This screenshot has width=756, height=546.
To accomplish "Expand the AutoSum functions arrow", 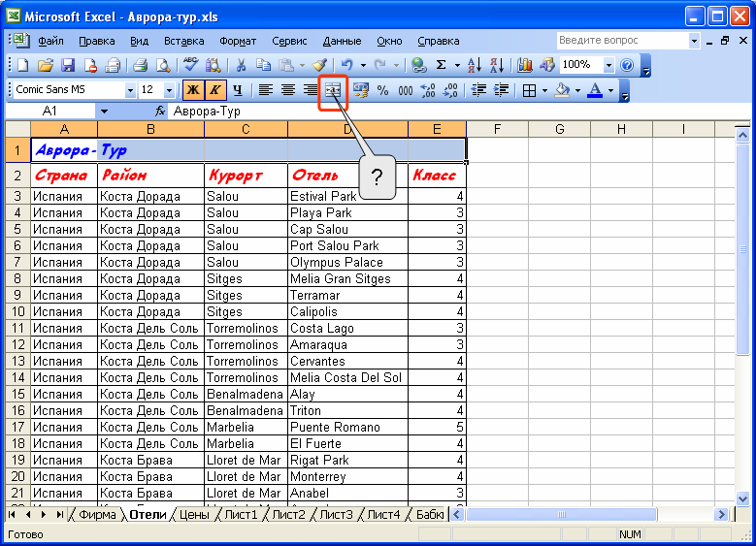I will point(457,65).
